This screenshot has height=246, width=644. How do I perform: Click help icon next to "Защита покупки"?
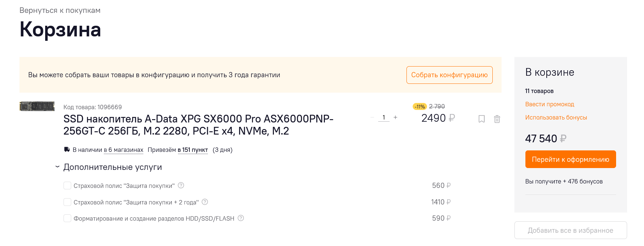[x=181, y=185]
